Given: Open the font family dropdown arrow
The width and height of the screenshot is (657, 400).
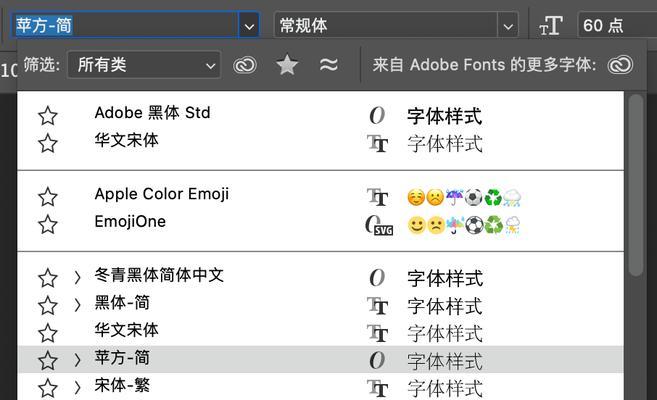Looking at the screenshot, I should tap(249, 26).
